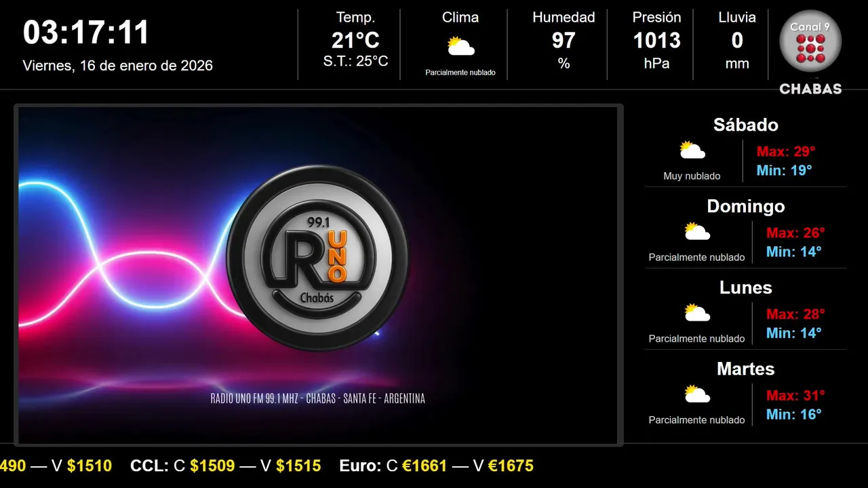
Task: Click Sábado's weather cloud icon
Action: 692,150
